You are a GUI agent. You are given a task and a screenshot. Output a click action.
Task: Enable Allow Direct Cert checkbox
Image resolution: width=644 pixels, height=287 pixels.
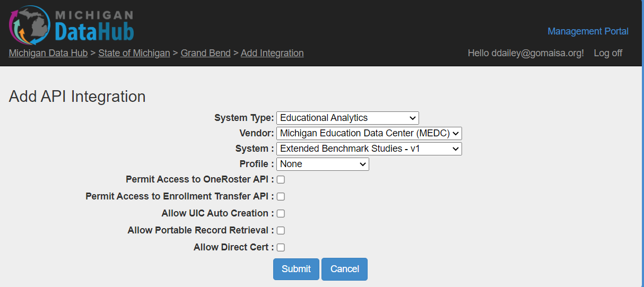[x=281, y=248]
